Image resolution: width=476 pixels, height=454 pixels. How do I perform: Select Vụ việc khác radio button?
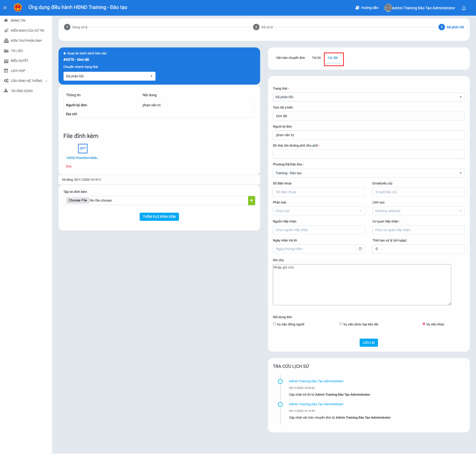click(424, 324)
